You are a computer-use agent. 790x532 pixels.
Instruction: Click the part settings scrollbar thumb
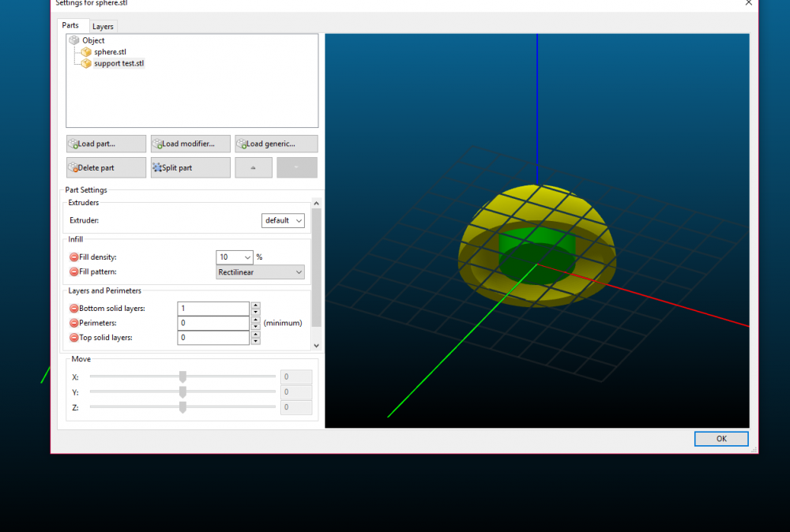tap(317, 268)
